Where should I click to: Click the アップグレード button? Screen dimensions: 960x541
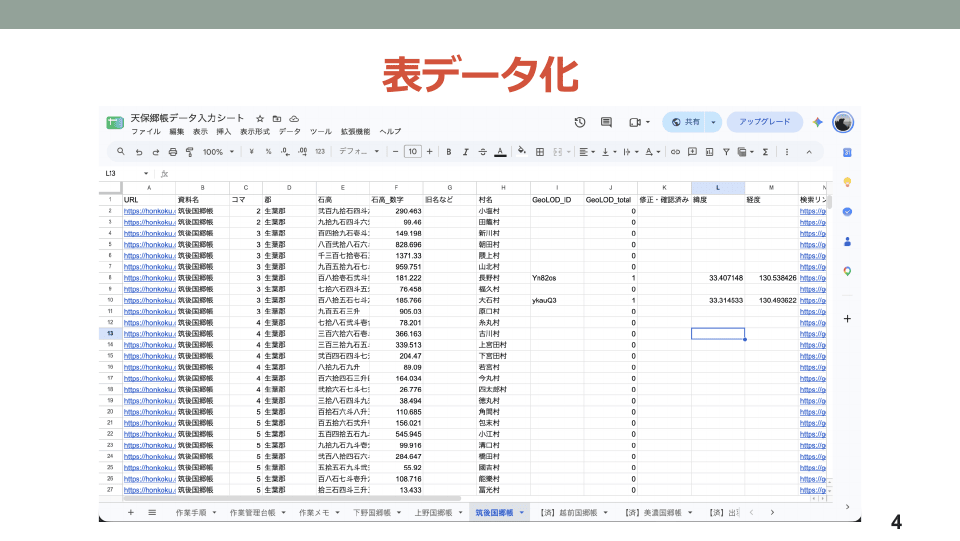[x=765, y=122]
